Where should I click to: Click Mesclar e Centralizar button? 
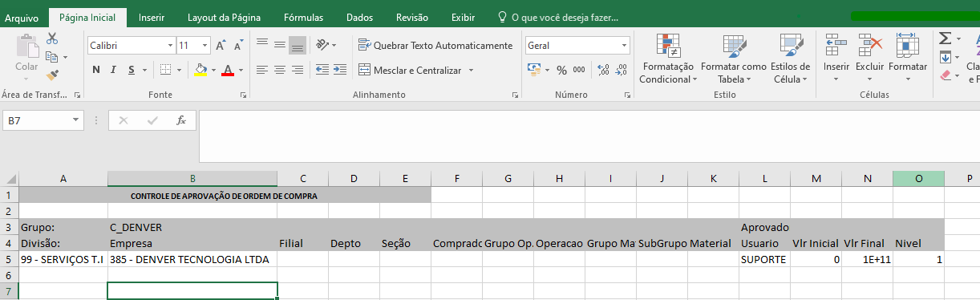click(x=410, y=70)
